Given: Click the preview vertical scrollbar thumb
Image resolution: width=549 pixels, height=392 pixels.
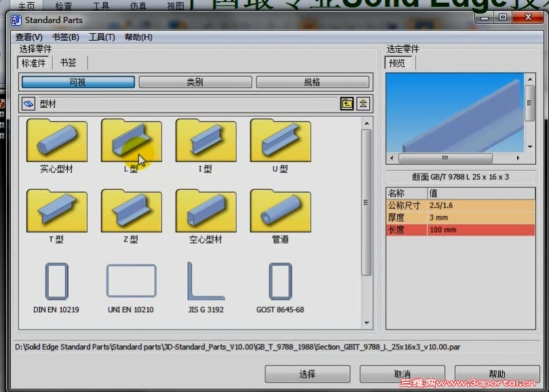Looking at the screenshot, I should click(x=530, y=103).
